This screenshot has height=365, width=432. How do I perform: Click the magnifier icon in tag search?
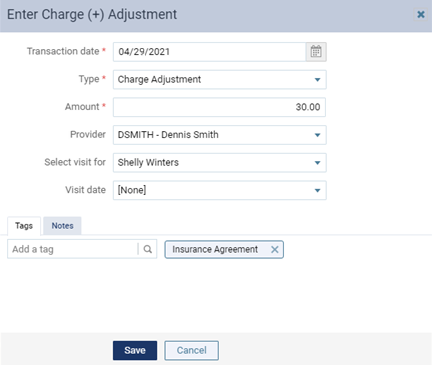(148, 249)
